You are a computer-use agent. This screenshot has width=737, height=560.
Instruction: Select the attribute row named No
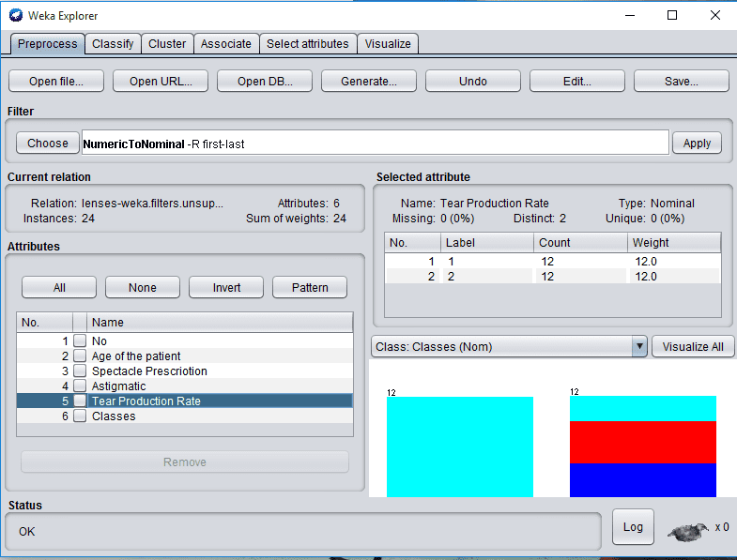tap(185, 341)
